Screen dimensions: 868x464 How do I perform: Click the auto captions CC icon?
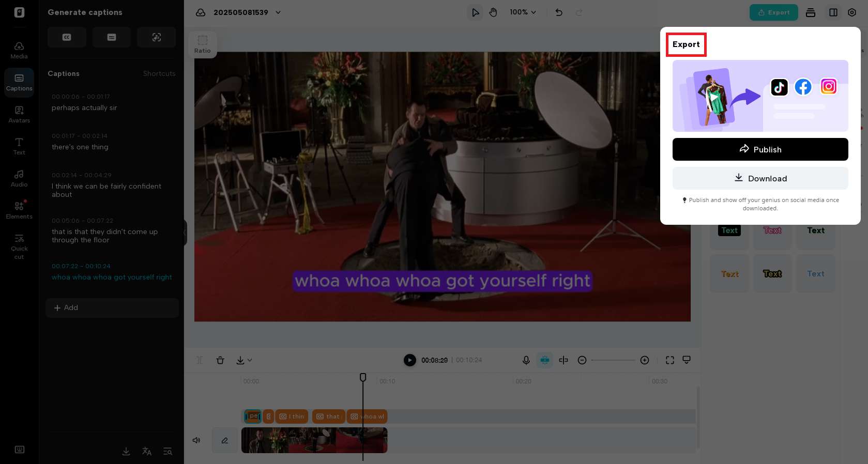coord(67,37)
